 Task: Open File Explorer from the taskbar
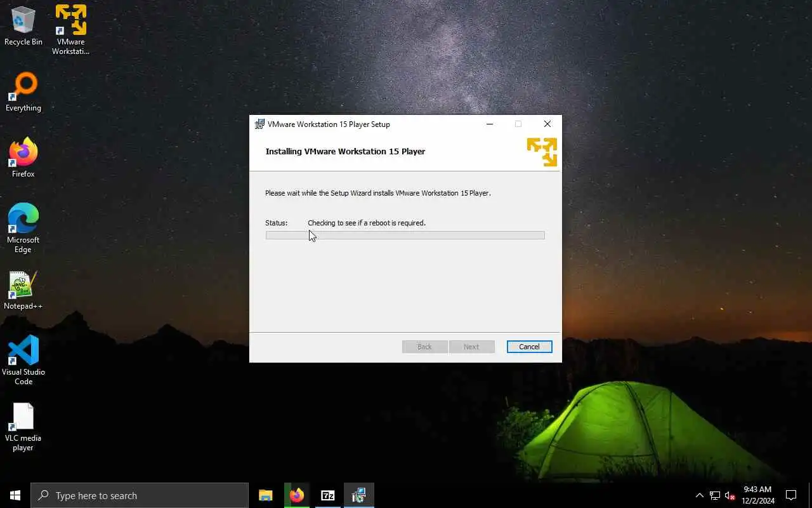[266, 495]
